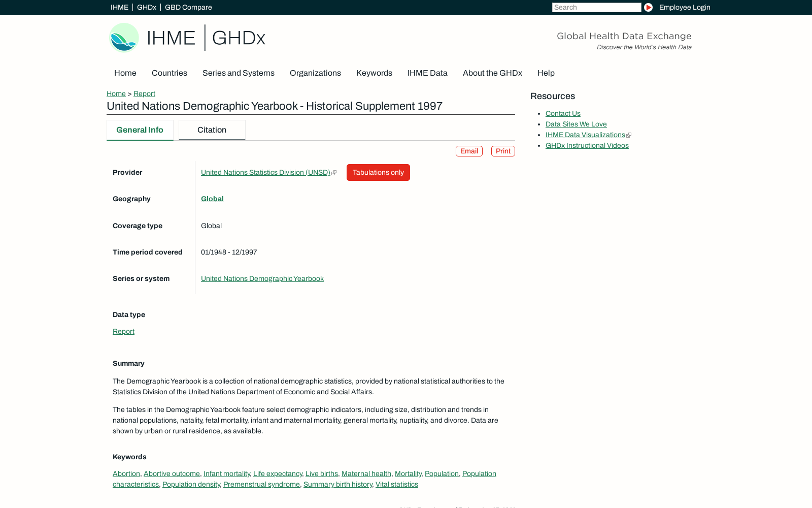Open the Premenstrual syndrome keyword
Image resolution: width=812 pixels, height=508 pixels.
[261, 485]
